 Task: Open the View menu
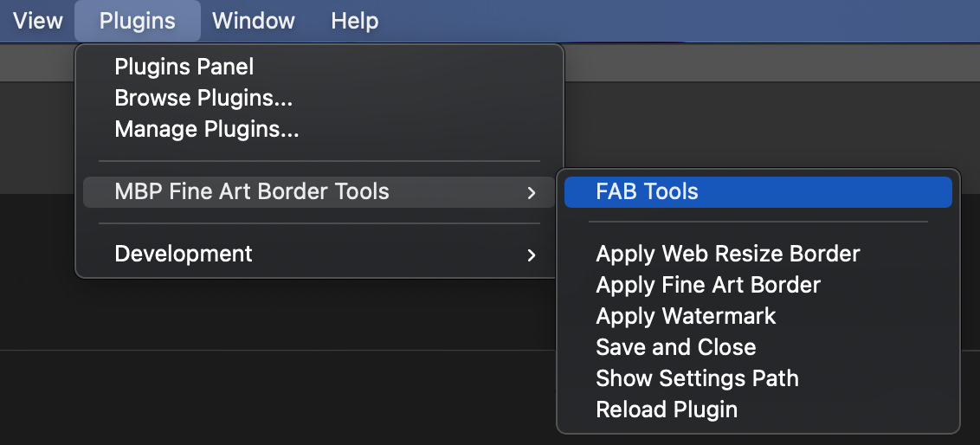(37, 21)
